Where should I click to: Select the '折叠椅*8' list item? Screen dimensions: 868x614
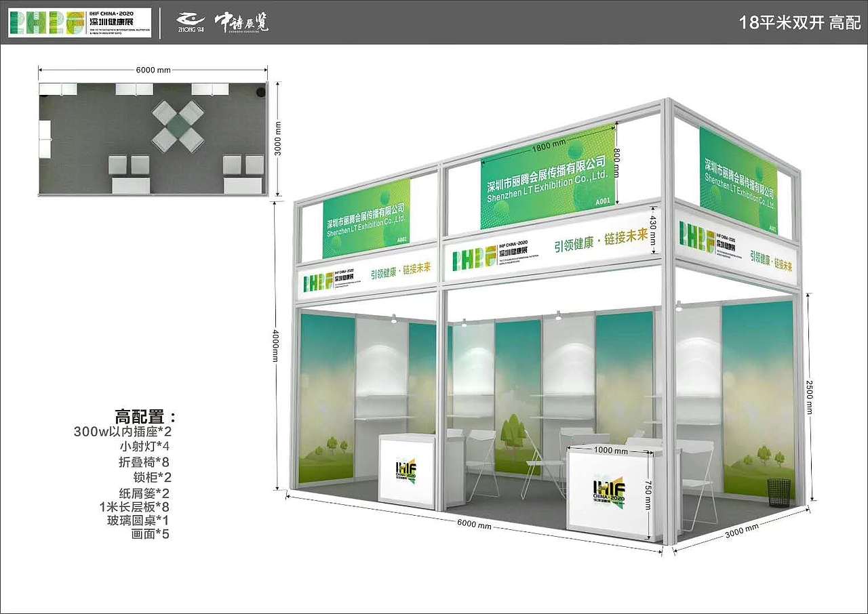(144, 462)
